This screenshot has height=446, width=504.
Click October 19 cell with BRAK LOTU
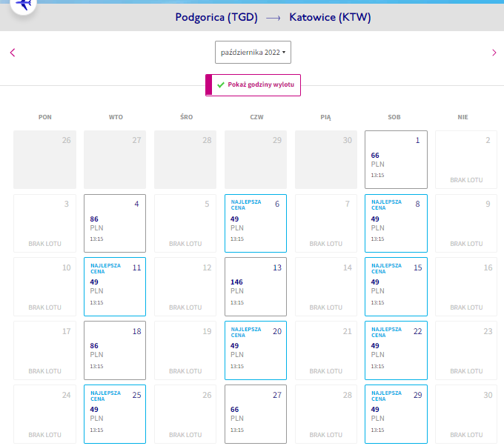(x=185, y=350)
